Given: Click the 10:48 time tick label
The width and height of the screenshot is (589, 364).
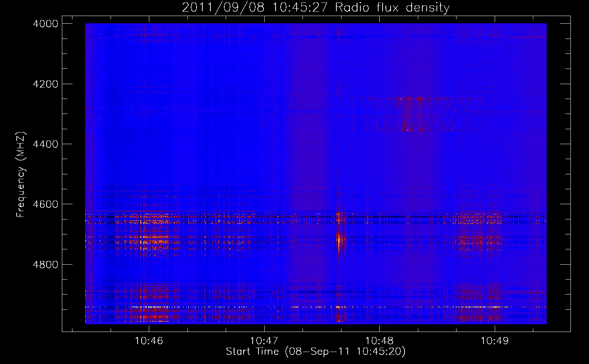Looking at the screenshot, I should (379, 341).
